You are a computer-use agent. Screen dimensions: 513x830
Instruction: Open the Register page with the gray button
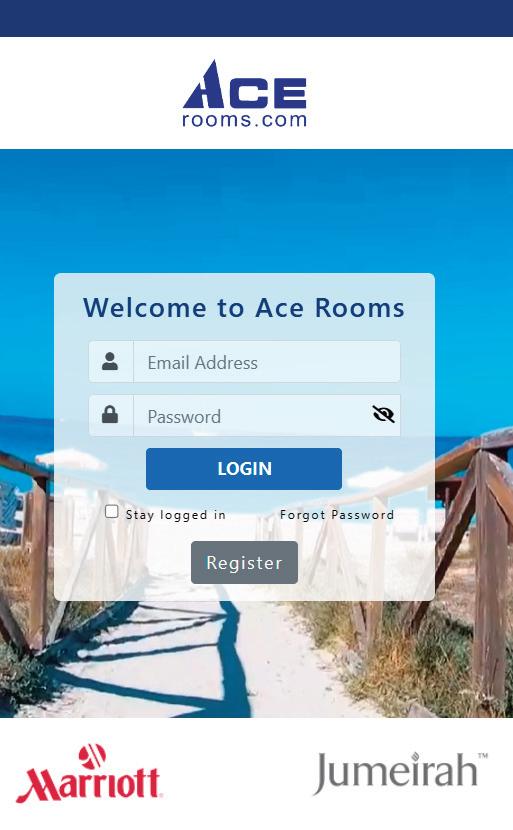click(245, 563)
